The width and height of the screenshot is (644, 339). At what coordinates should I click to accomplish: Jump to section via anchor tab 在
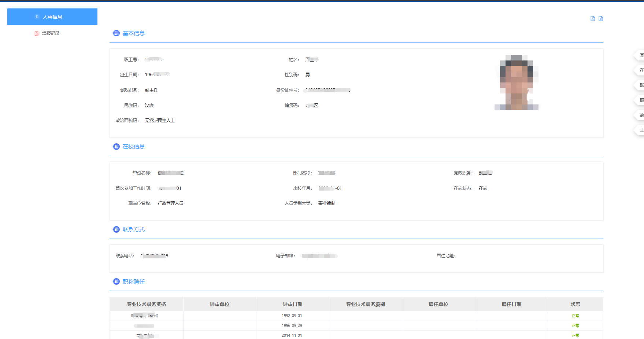(x=640, y=70)
